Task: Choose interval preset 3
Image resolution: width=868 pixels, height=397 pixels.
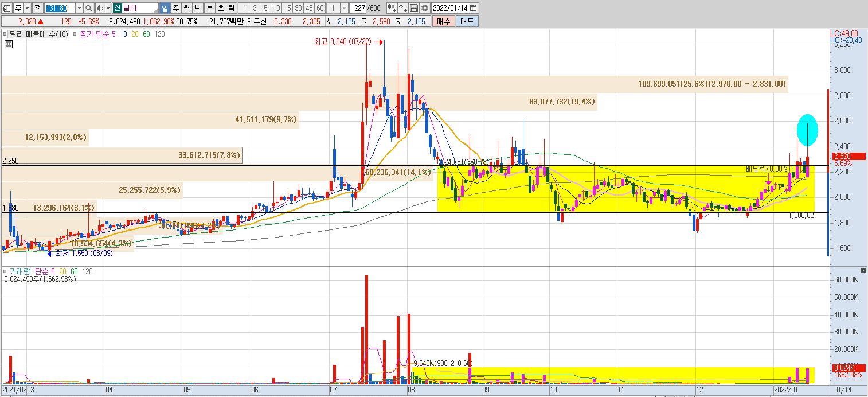Action: point(254,8)
